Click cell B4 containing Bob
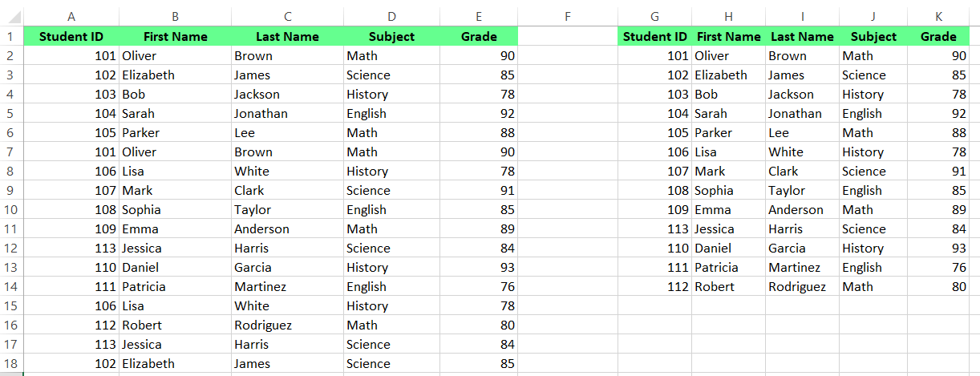Viewport: 980px width, 376px height. [175, 94]
